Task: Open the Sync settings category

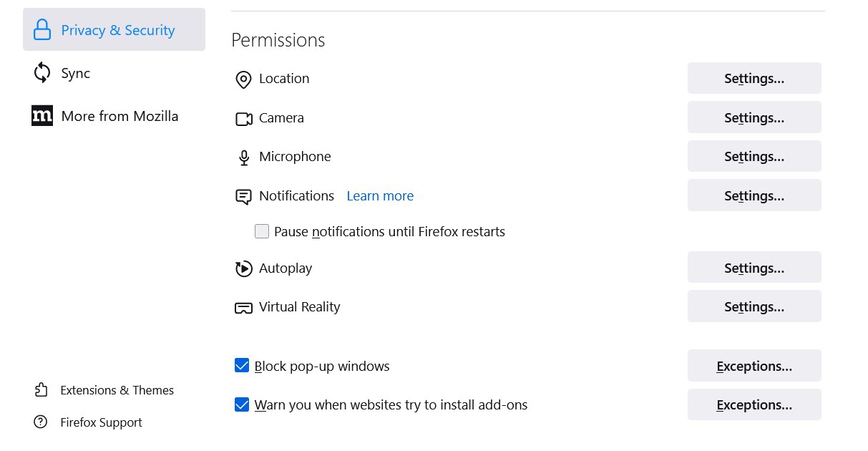Action: tap(75, 73)
